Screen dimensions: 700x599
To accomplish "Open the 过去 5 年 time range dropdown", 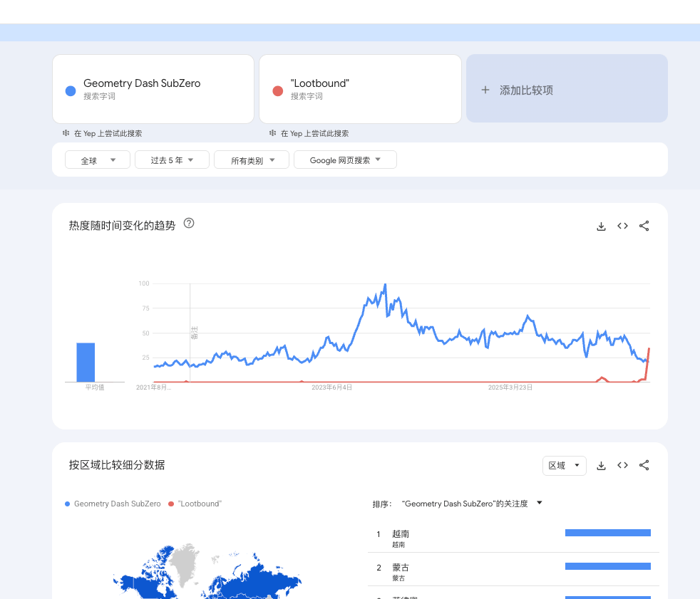I will tap(172, 160).
